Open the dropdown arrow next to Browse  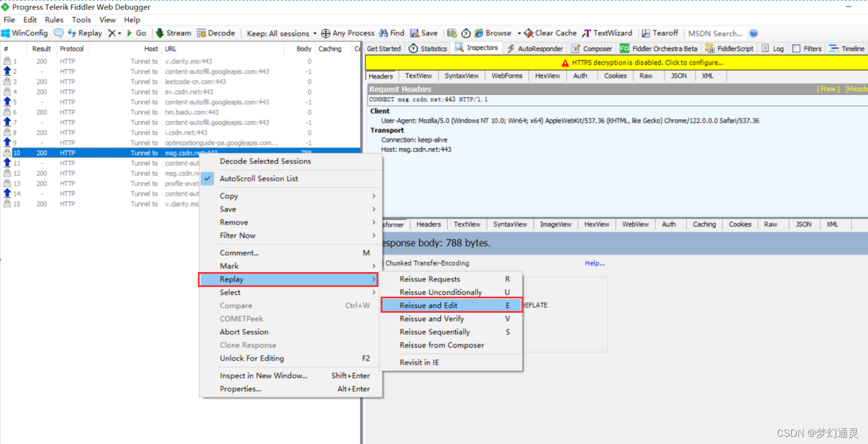click(x=519, y=34)
